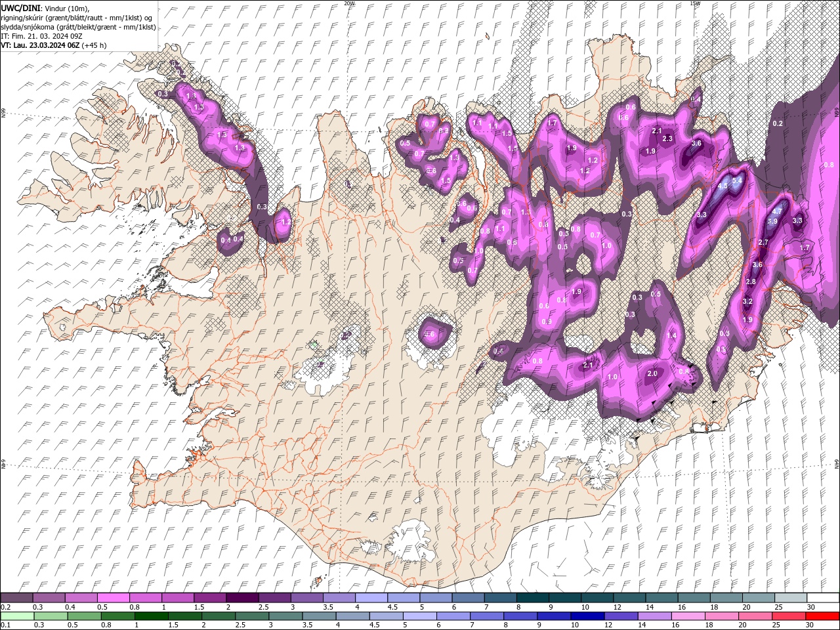Screen dimensions: 840x630
Task: Click the deep navy rain swatch above 10
Action: click(588, 616)
